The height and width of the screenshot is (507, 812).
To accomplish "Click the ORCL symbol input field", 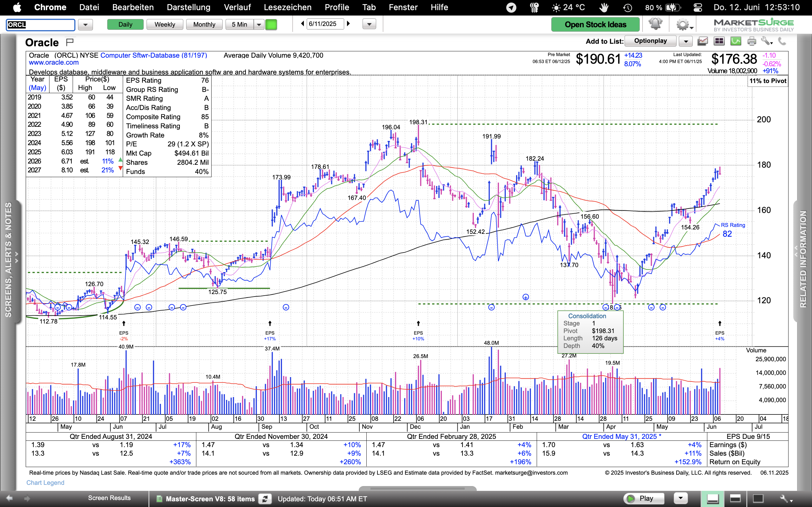I will click(40, 25).
